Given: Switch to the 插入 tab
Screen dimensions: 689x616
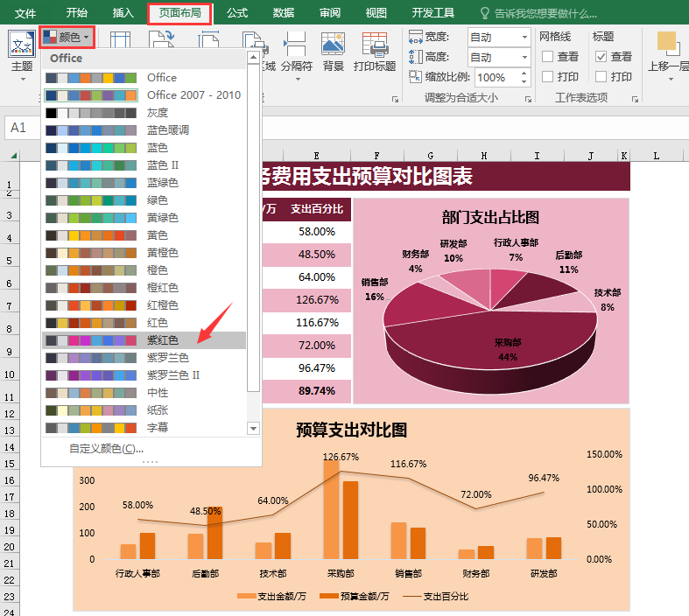Looking at the screenshot, I should point(123,13).
